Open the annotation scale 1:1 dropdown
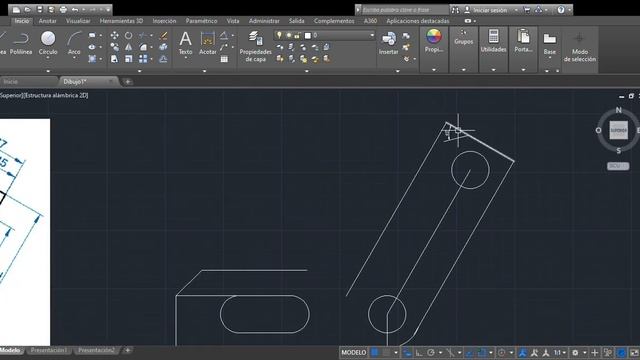Screen dimensions: 640x360 coord(564,352)
